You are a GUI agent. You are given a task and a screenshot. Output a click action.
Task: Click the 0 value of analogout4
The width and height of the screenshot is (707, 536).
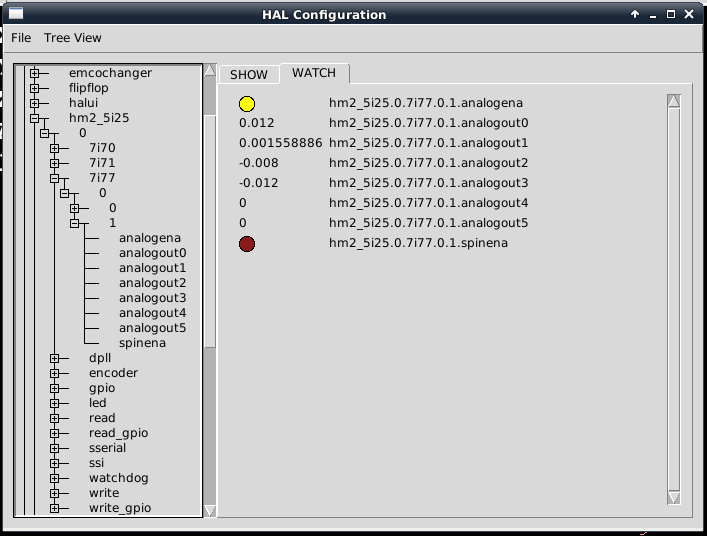pos(243,203)
